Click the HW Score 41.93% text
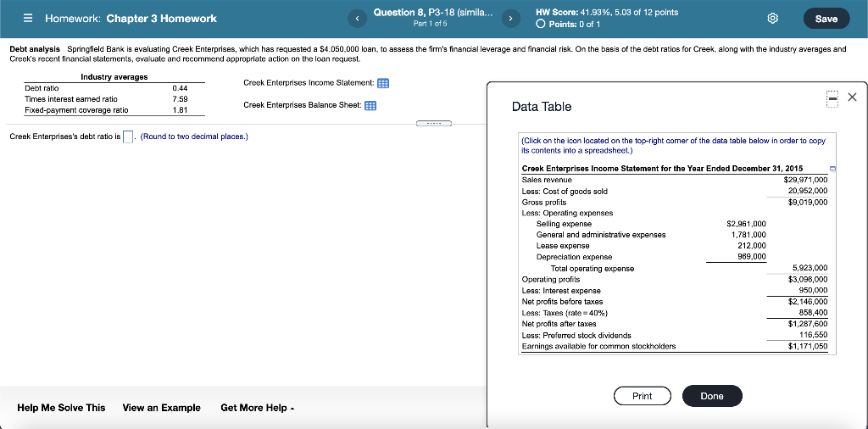This screenshot has width=868, height=429. 607,12
